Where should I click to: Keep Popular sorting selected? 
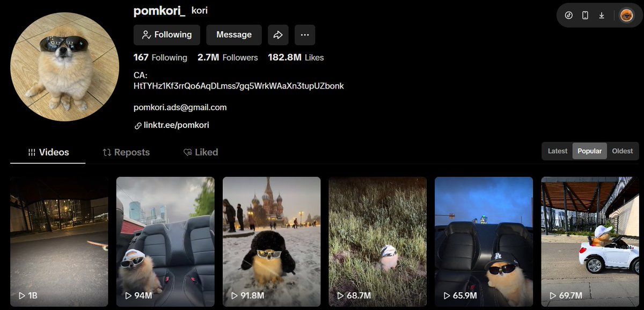pyautogui.click(x=589, y=151)
